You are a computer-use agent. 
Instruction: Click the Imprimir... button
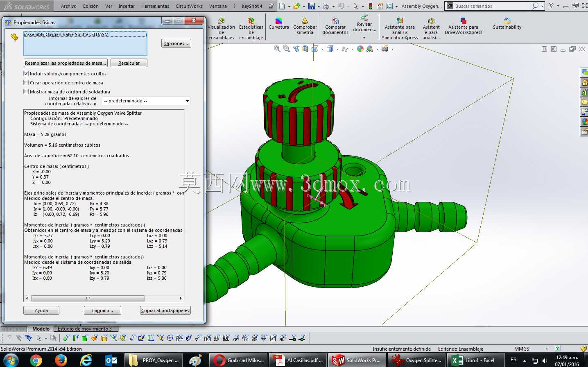[102, 310]
